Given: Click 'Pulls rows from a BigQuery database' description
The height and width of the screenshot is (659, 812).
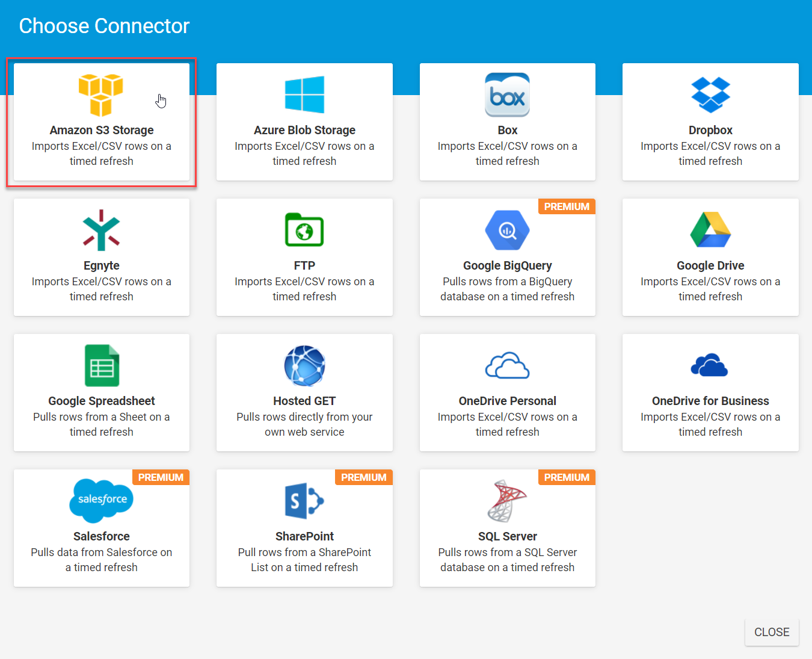Looking at the screenshot, I should [508, 289].
